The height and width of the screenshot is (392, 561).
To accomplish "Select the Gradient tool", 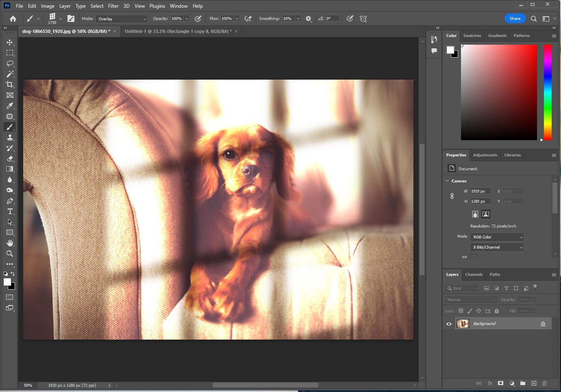I will pyautogui.click(x=10, y=169).
